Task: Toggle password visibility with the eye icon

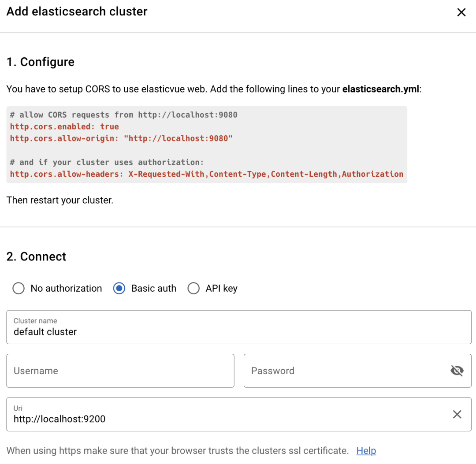Action: click(457, 371)
